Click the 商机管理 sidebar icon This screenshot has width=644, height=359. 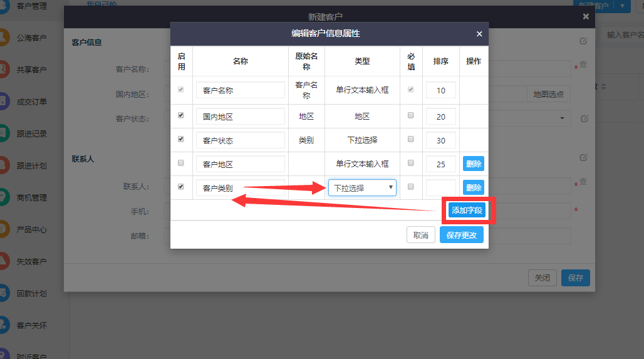(3, 197)
